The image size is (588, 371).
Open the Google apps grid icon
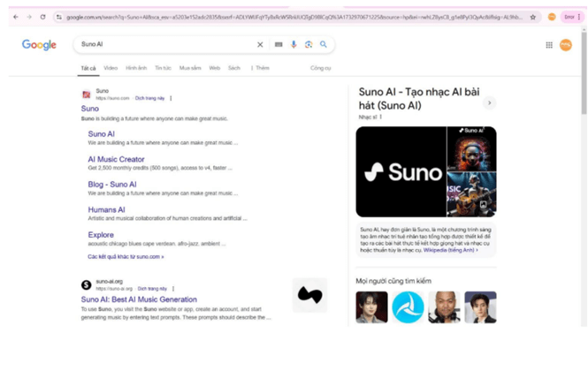click(x=549, y=45)
